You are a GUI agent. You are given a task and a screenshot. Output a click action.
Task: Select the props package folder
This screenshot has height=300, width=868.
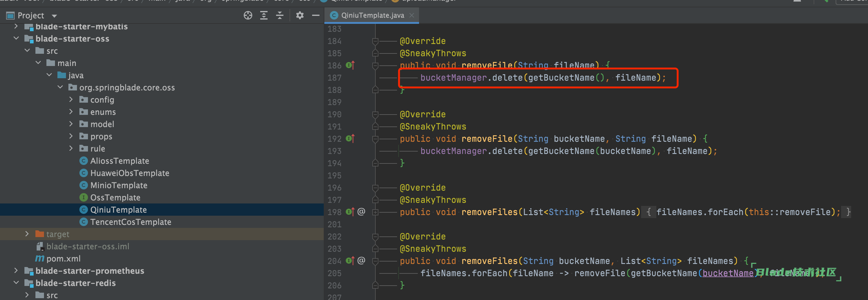click(x=101, y=136)
